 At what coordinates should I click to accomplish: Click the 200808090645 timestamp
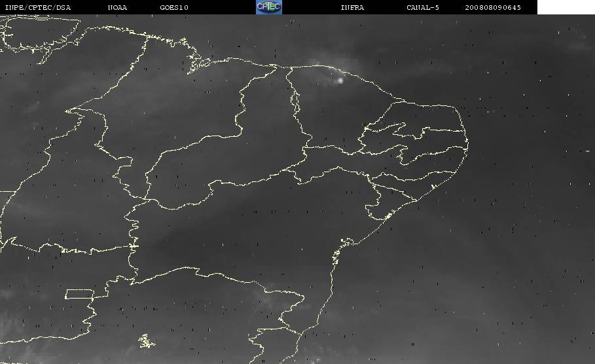coord(493,7)
